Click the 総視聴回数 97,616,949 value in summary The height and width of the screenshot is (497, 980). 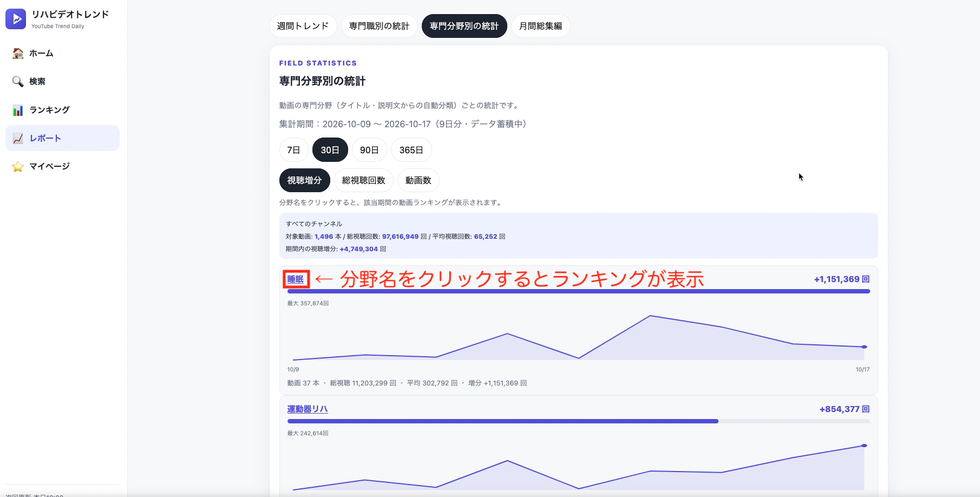(x=400, y=237)
